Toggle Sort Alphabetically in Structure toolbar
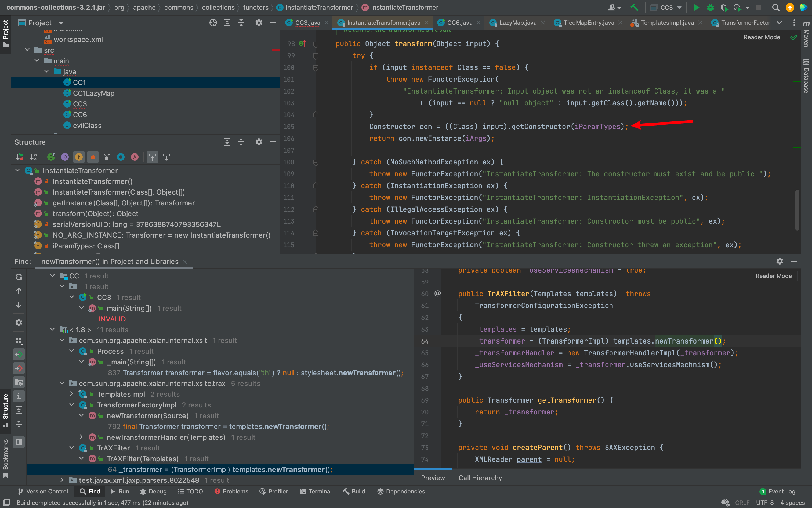The width and height of the screenshot is (812, 508). point(33,157)
